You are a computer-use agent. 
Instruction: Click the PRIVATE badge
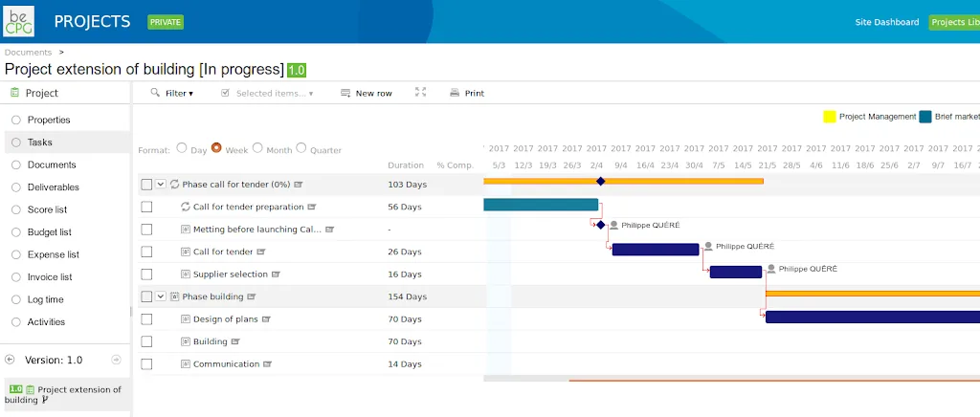(x=166, y=22)
